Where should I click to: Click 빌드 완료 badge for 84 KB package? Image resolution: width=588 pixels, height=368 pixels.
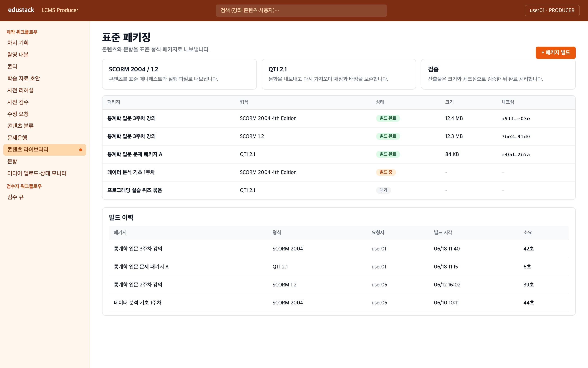pyautogui.click(x=388, y=154)
